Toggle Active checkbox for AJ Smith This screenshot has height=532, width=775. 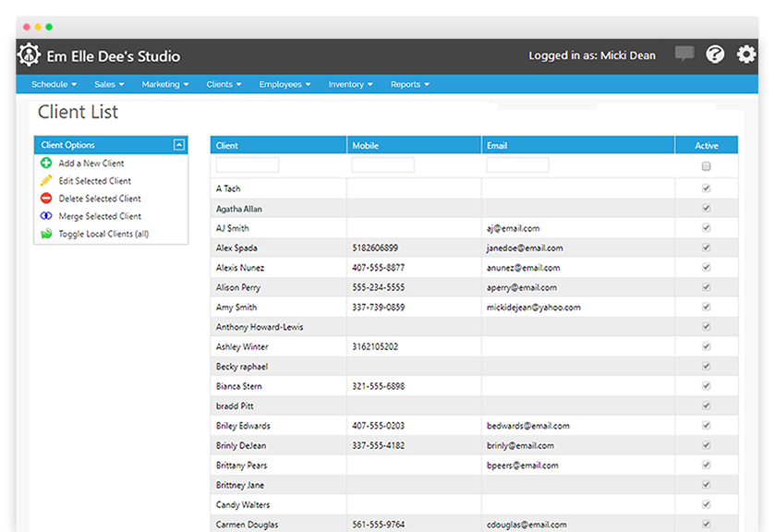click(x=706, y=227)
